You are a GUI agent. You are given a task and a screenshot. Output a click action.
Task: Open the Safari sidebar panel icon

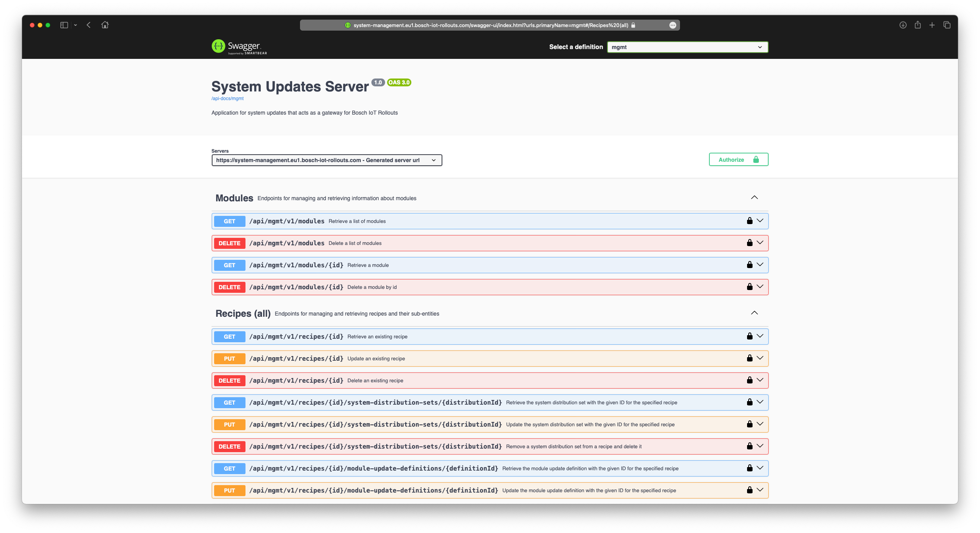click(x=64, y=25)
